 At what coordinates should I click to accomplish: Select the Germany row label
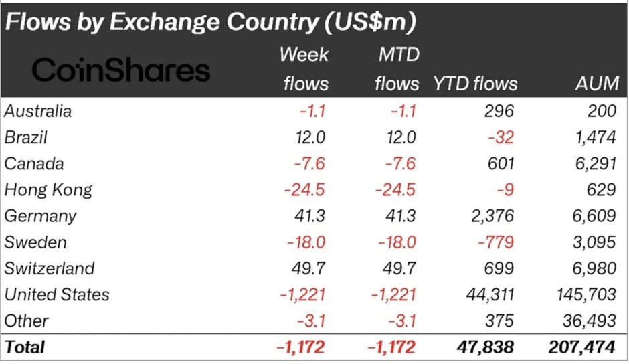point(40,216)
